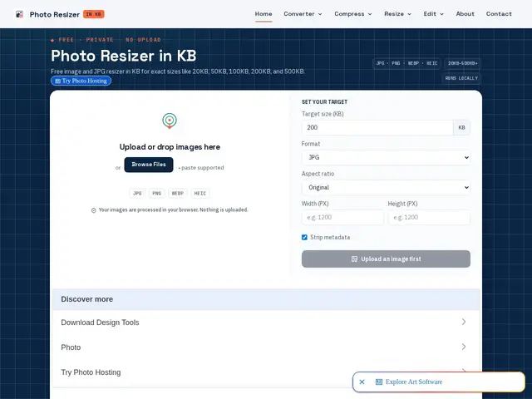Click the chevron arrow beside Photo
This screenshot has width=532, height=399.
click(x=464, y=347)
